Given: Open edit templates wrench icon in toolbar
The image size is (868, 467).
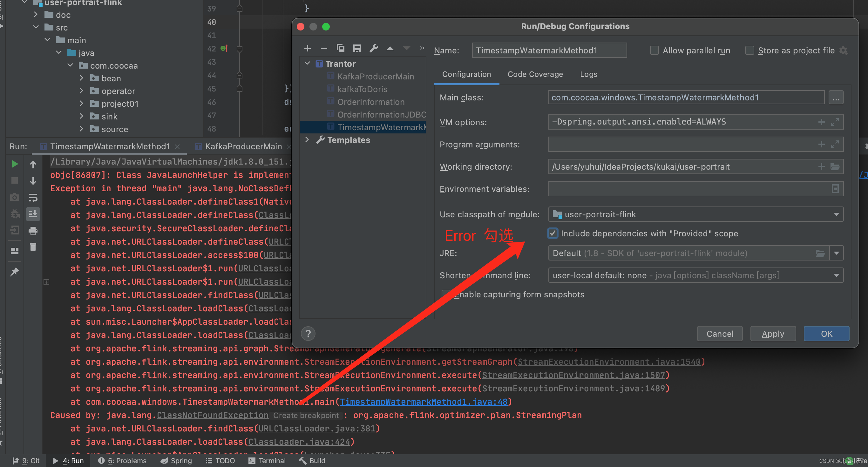Looking at the screenshot, I should [x=373, y=48].
